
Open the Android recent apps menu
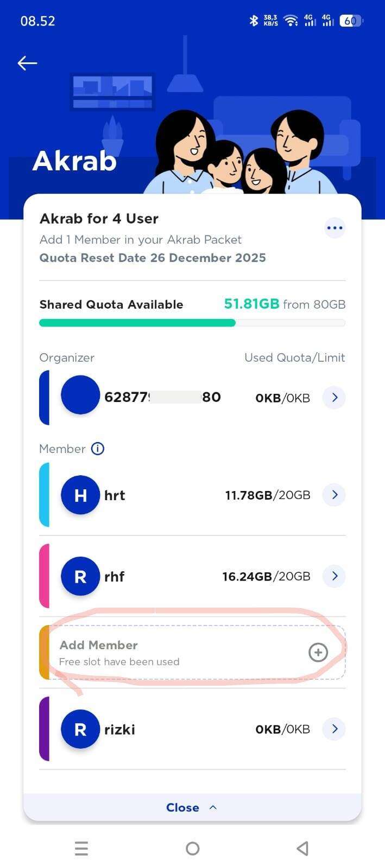(x=81, y=848)
